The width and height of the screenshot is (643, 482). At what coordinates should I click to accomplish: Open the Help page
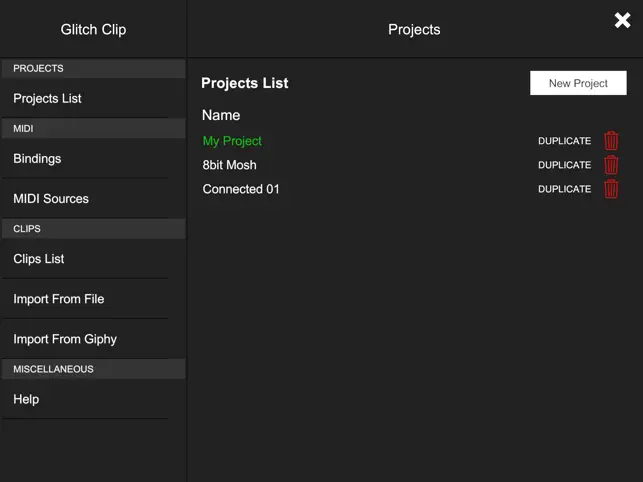pyautogui.click(x=26, y=399)
